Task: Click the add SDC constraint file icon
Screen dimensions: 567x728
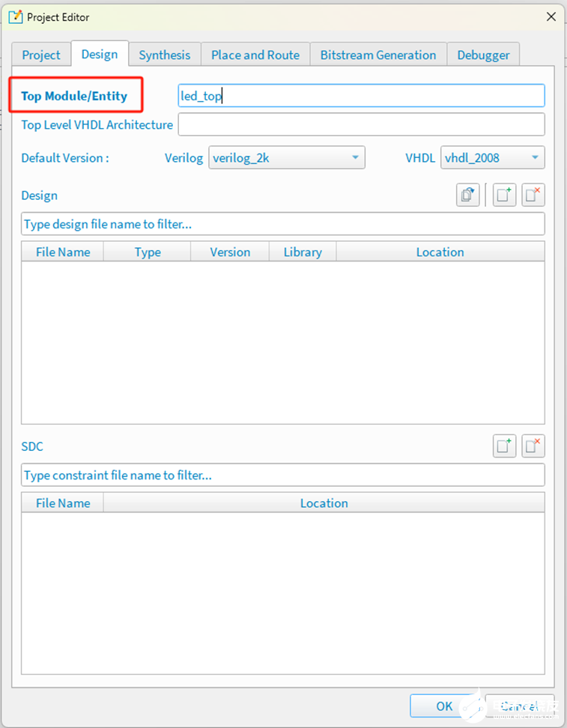Action: [504, 446]
